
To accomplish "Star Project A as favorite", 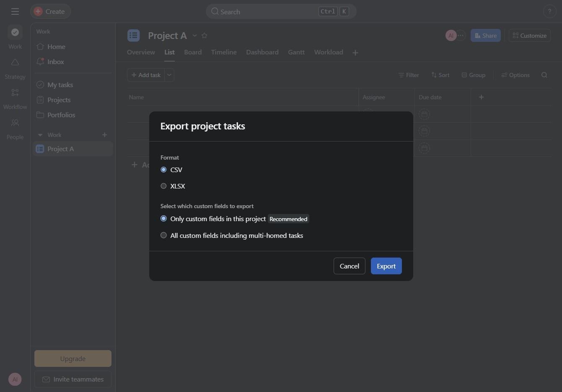I will tap(205, 36).
